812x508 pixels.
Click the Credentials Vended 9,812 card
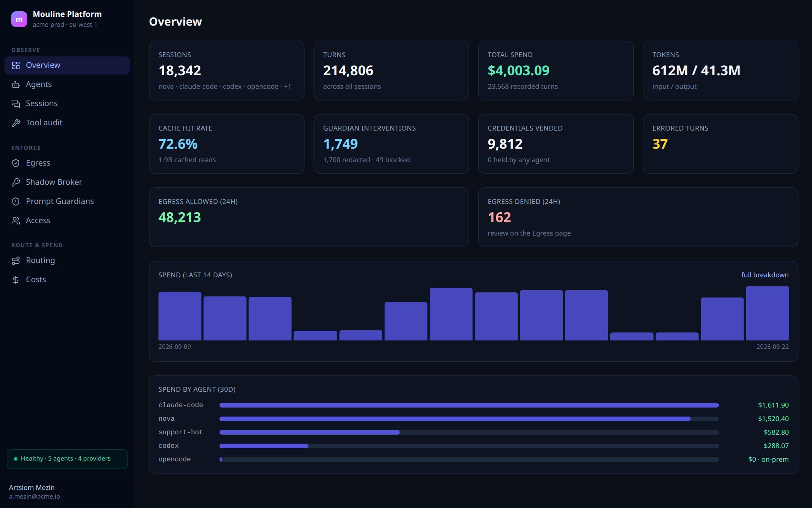(x=556, y=144)
